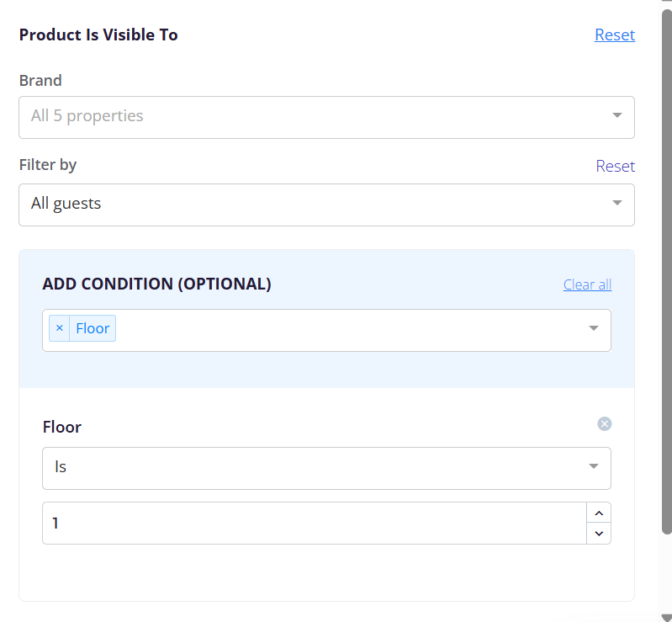Click Reset beside Product Is Visible To
This screenshot has width=672, height=622.
point(615,35)
